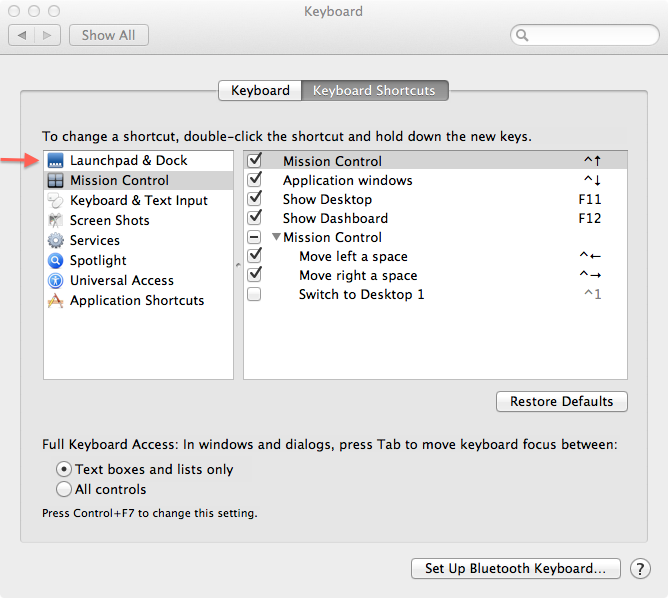
Task: Click the Screen Shots category icon
Action: [55, 221]
